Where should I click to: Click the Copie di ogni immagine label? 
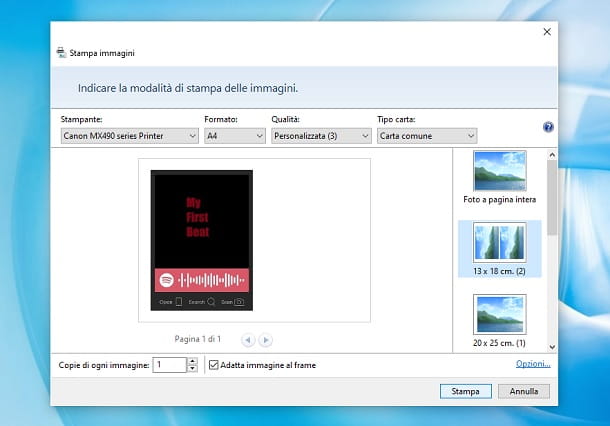coord(104,365)
